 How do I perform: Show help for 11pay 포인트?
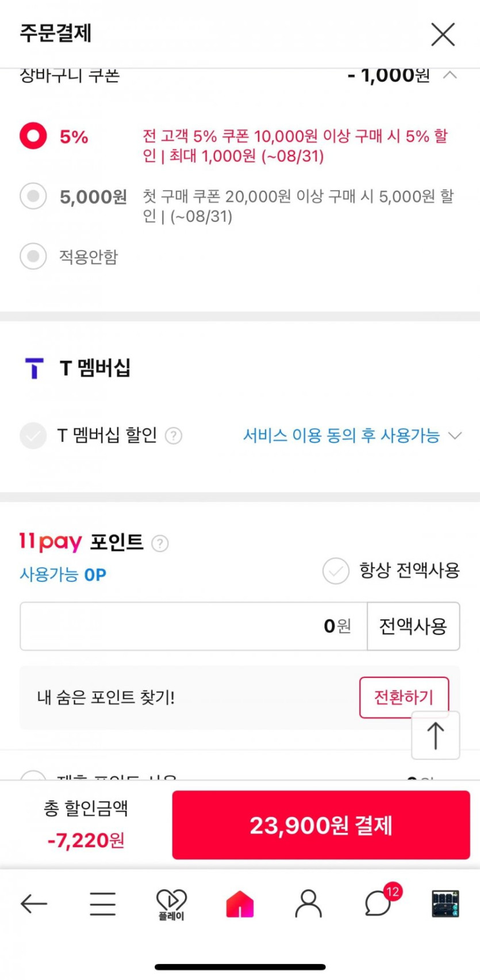[160, 543]
